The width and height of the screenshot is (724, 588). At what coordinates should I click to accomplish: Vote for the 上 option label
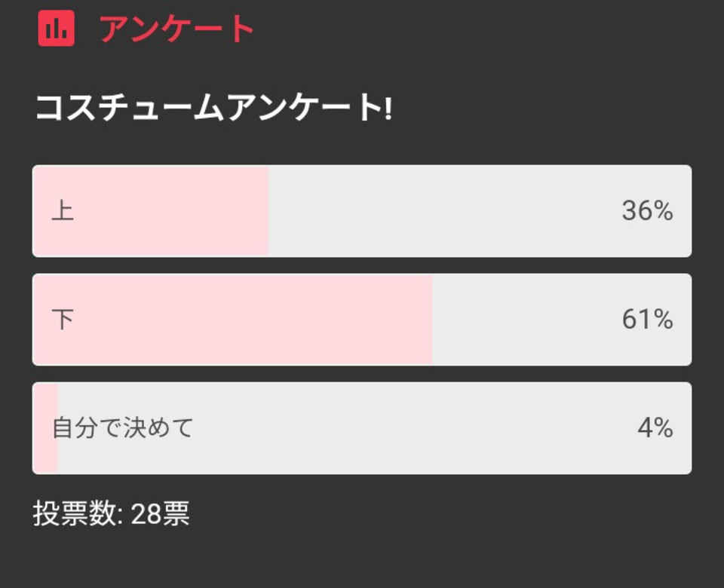63,210
